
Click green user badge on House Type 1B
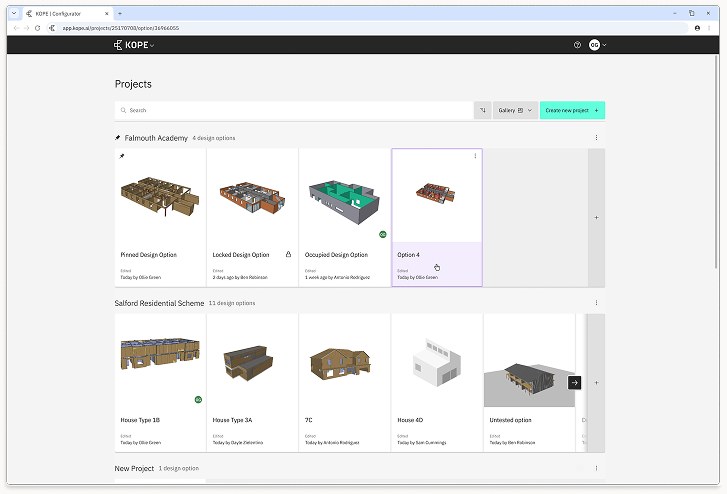pos(198,400)
